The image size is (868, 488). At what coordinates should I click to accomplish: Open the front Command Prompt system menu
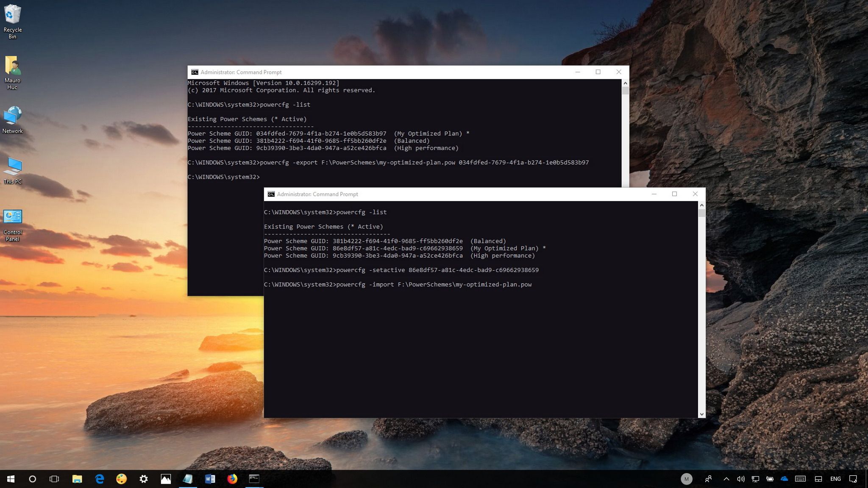click(271, 194)
